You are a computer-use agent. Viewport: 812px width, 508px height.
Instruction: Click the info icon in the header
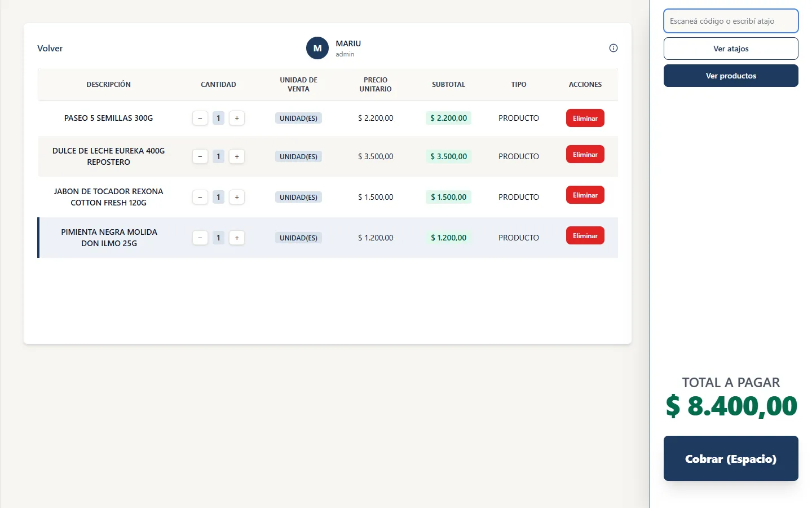coord(614,48)
